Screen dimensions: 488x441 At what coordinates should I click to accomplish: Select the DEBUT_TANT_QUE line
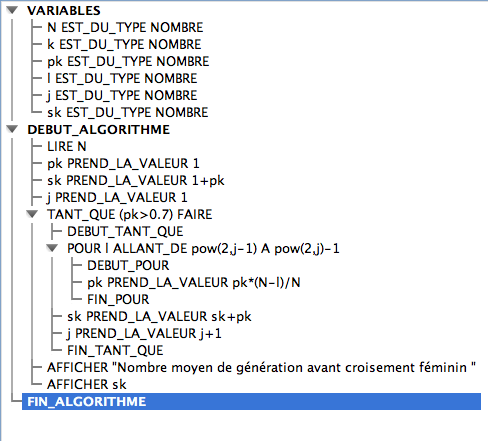(125, 231)
